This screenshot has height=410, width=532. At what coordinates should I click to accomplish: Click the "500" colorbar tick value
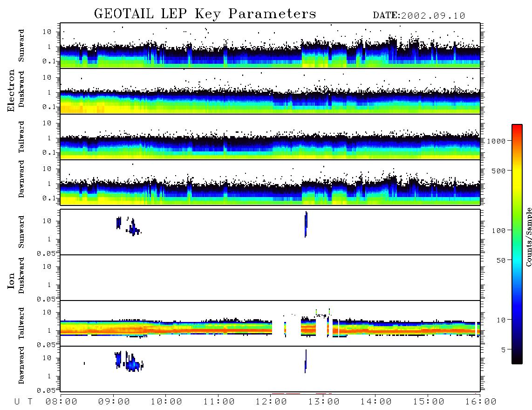pyautogui.click(x=499, y=171)
